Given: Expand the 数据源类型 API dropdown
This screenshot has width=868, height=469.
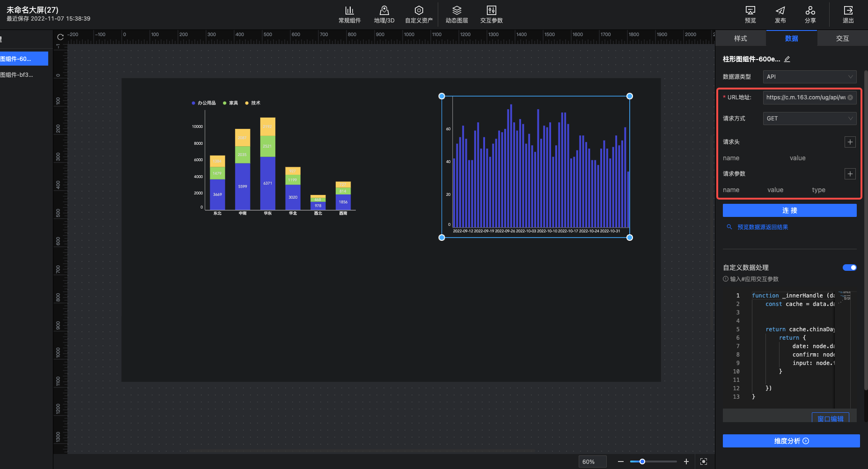Looking at the screenshot, I should tap(809, 77).
